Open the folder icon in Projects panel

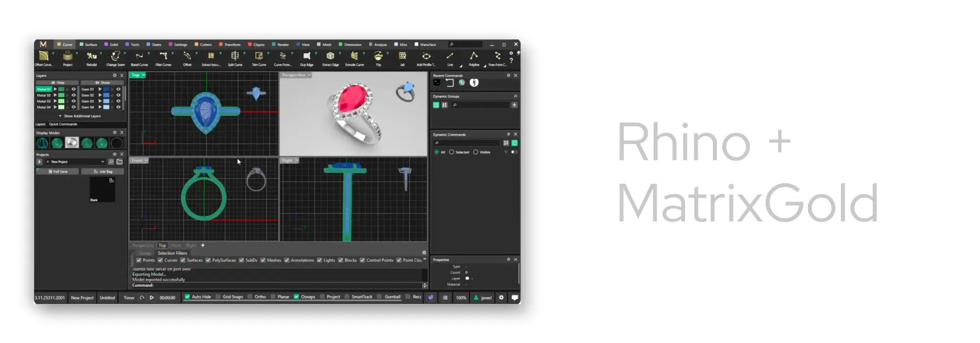120,162
